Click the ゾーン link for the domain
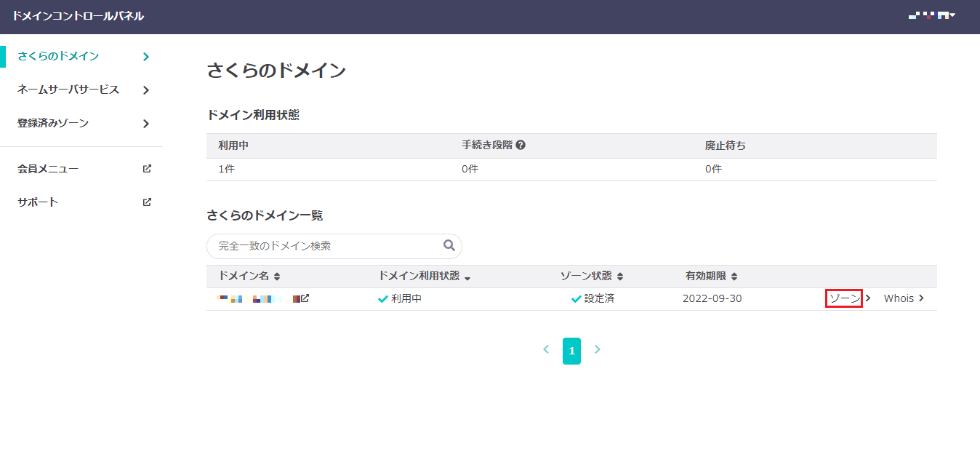 [844, 298]
